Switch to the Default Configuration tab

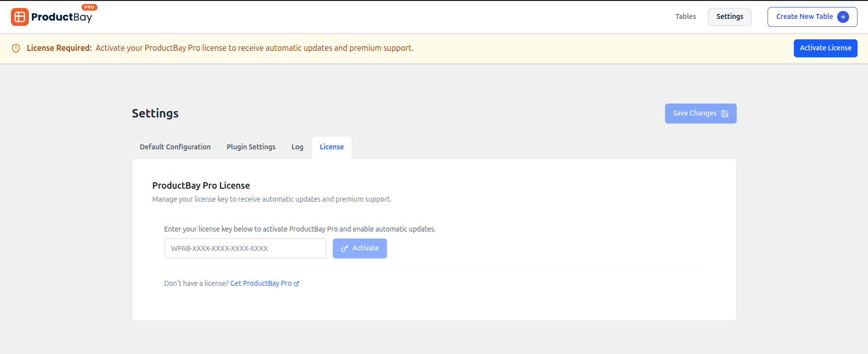click(x=175, y=147)
